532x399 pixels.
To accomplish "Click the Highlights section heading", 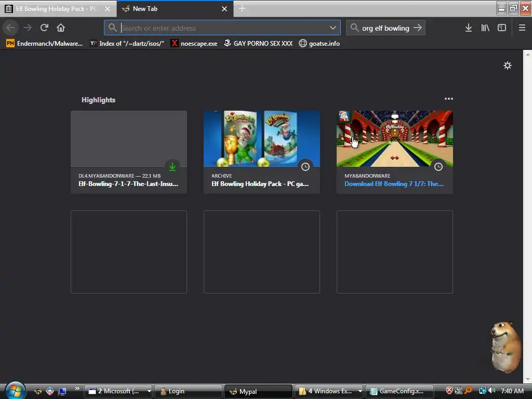I will (x=98, y=100).
